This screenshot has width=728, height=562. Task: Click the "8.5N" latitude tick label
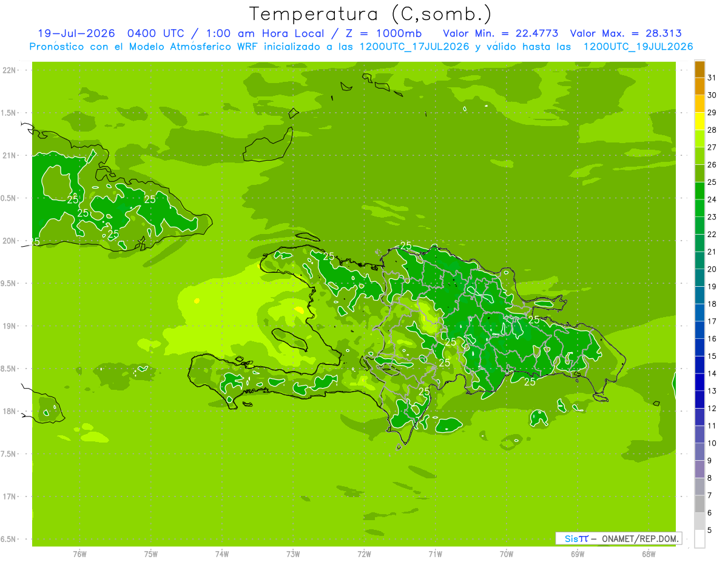9,369
